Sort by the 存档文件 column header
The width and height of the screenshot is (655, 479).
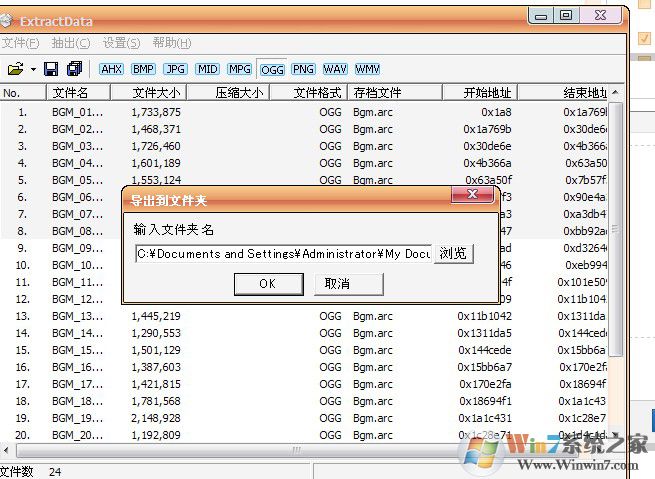pyautogui.click(x=395, y=92)
